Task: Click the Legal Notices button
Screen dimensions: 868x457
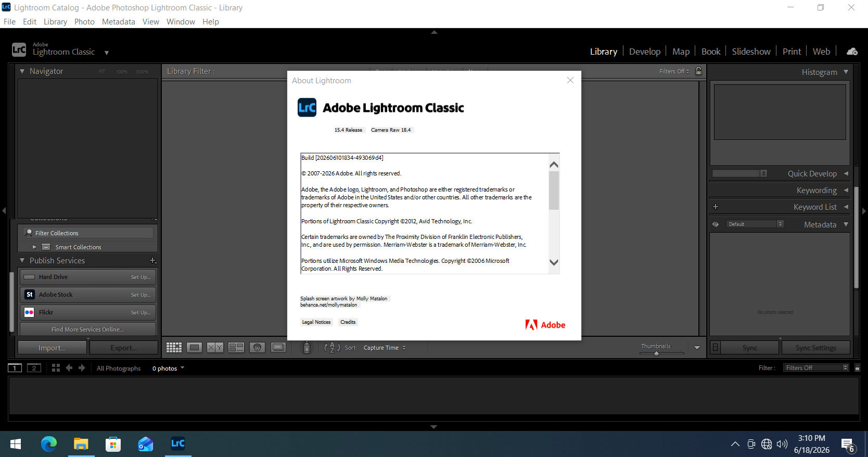Action: tap(316, 322)
